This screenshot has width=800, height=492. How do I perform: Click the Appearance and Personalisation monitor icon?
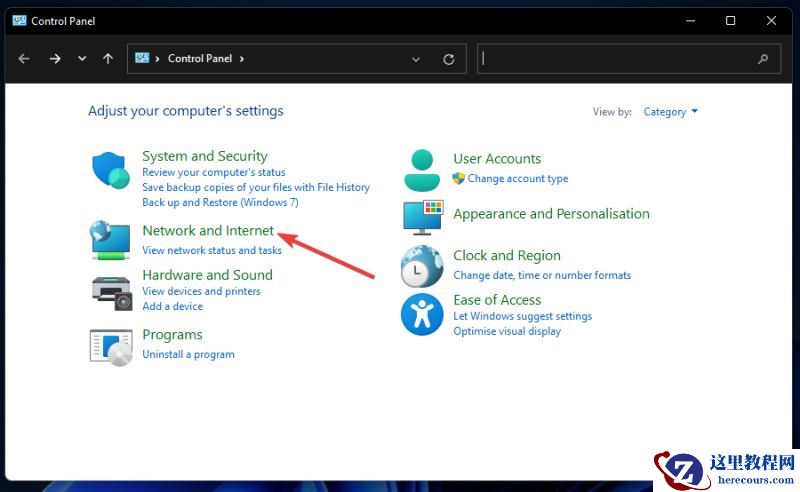click(x=423, y=218)
